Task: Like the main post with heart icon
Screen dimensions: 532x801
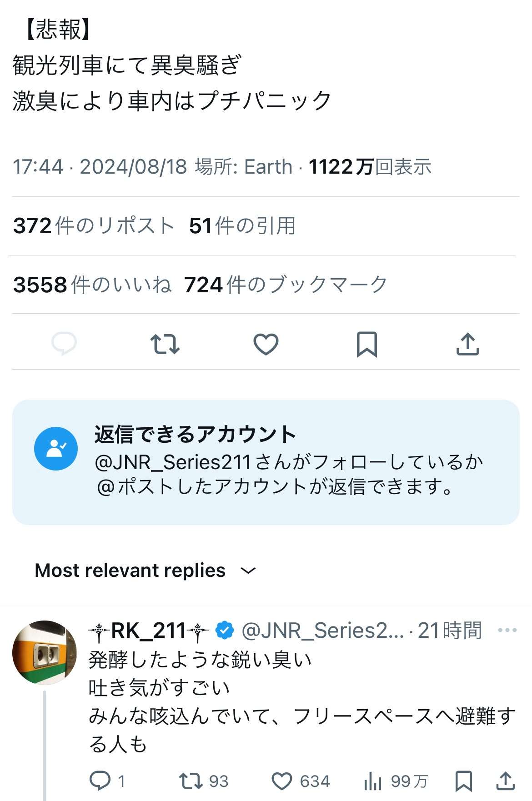Action: click(266, 344)
